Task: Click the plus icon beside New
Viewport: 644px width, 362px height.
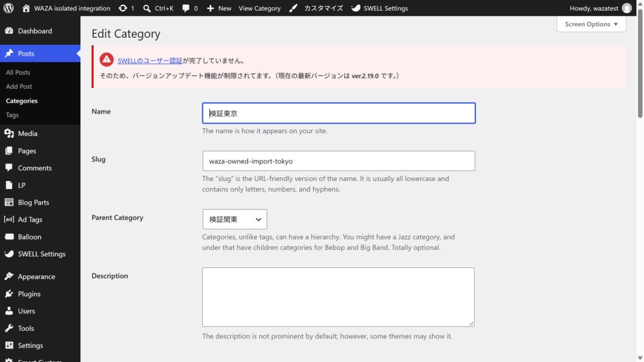Action: (x=210, y=8)
